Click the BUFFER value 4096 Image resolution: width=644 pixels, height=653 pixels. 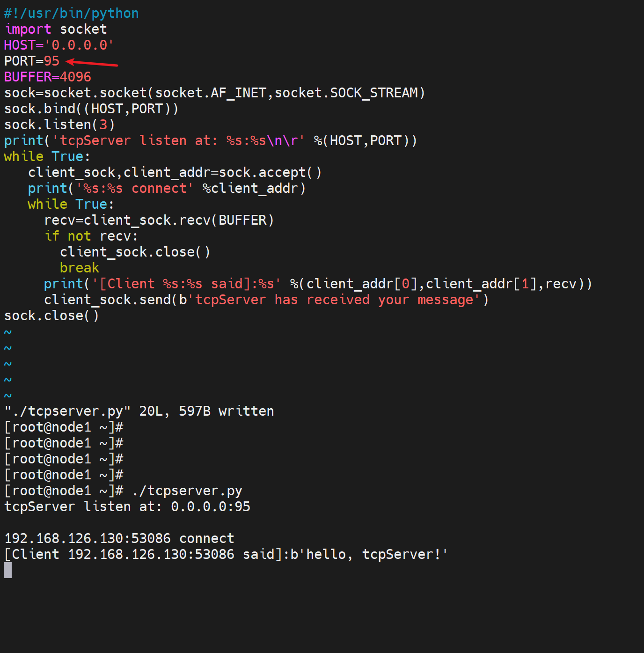pos(75,77)
